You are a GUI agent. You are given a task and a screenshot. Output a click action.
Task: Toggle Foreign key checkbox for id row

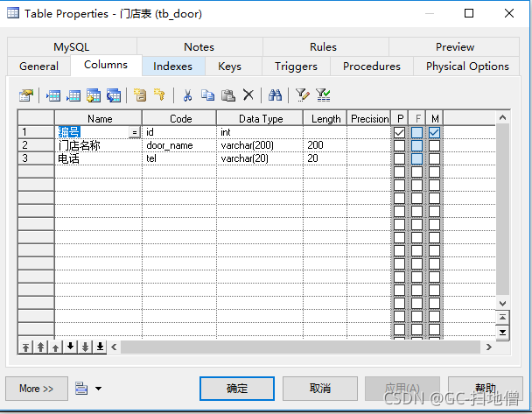(417, 132)
